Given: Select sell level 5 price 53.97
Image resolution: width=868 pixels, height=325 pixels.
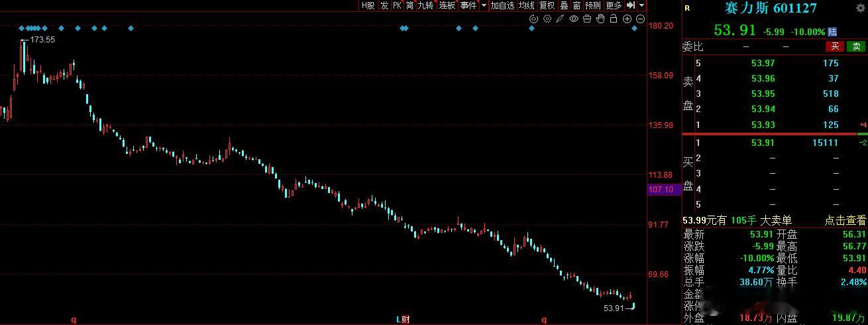Looking at the screenshot, I should tap(763, 63).
